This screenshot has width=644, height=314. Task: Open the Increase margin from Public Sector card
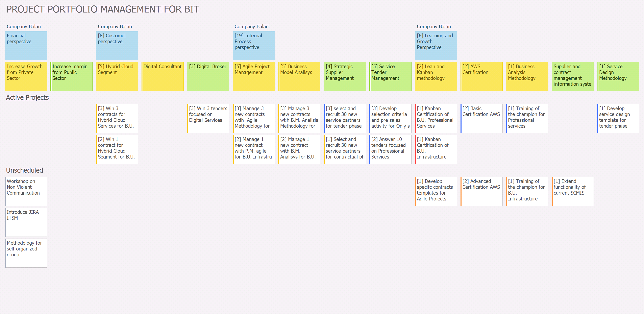[72, 76]
